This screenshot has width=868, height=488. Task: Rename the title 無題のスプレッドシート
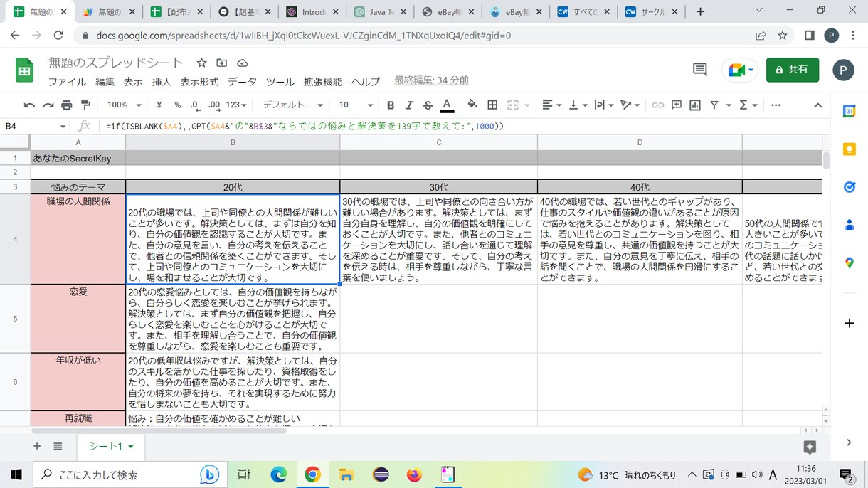click(x=116, y=63)
